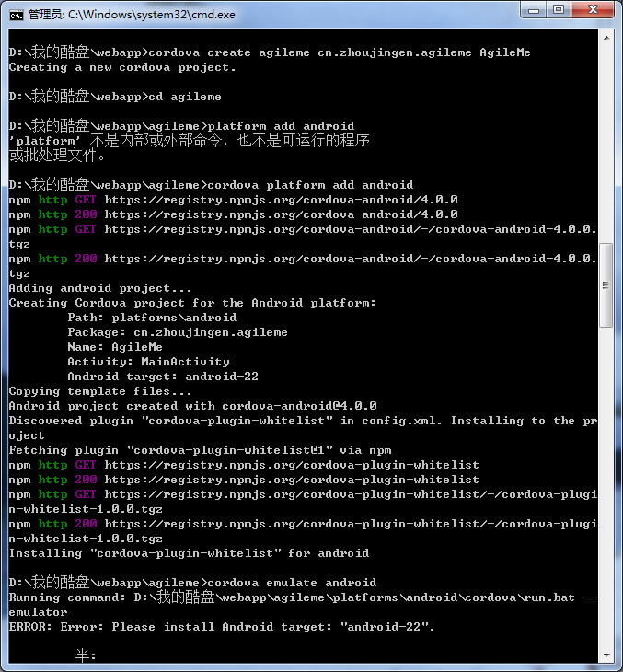Screen dimensions: 623x672
Task: Click 'Fetching plugin' line via npm
Action: coord(200,450)
